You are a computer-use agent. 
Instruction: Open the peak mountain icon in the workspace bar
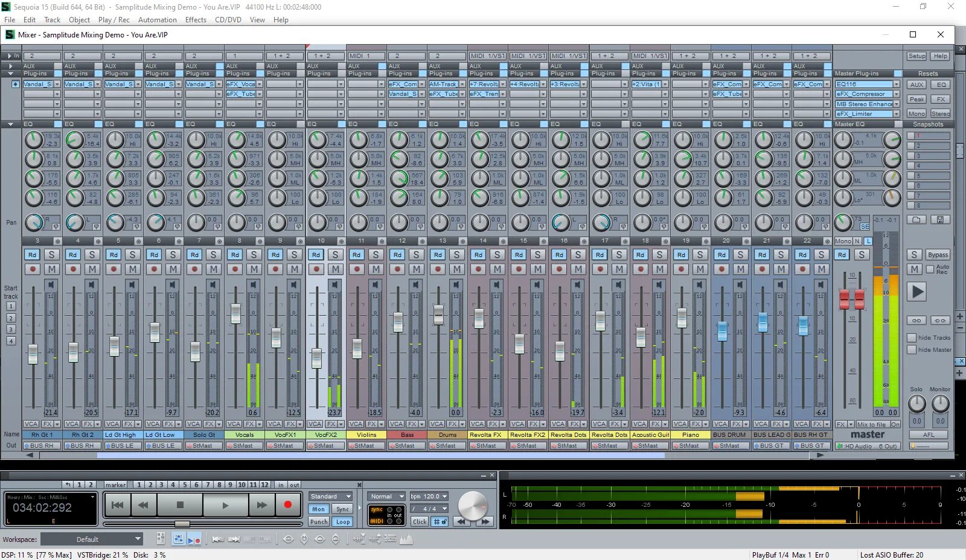click(x=406, y=539)
